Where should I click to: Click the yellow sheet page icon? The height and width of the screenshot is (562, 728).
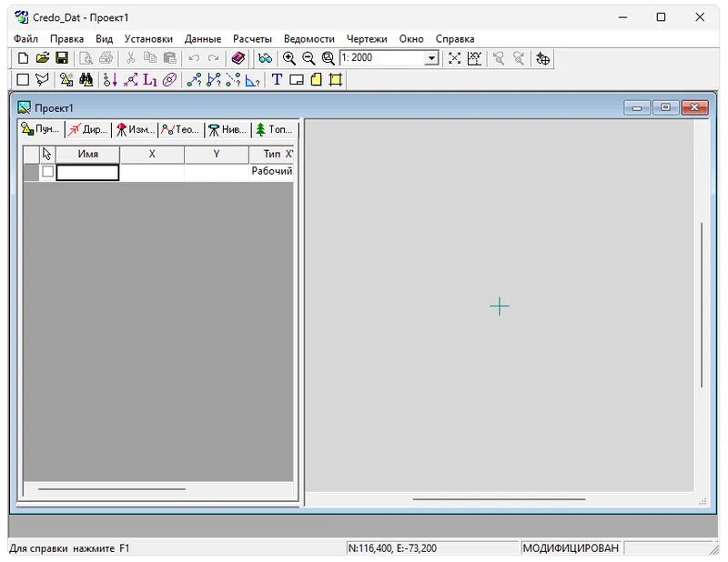316,79
